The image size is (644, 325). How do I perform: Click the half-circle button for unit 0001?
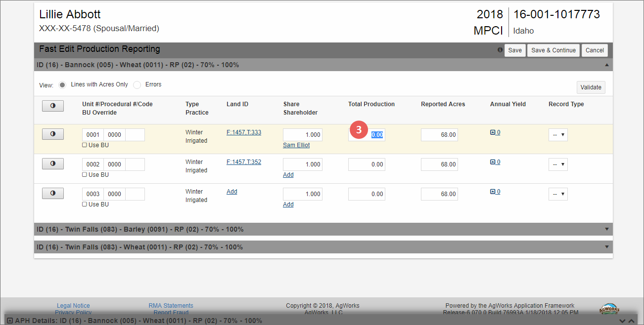coord(53,134)
